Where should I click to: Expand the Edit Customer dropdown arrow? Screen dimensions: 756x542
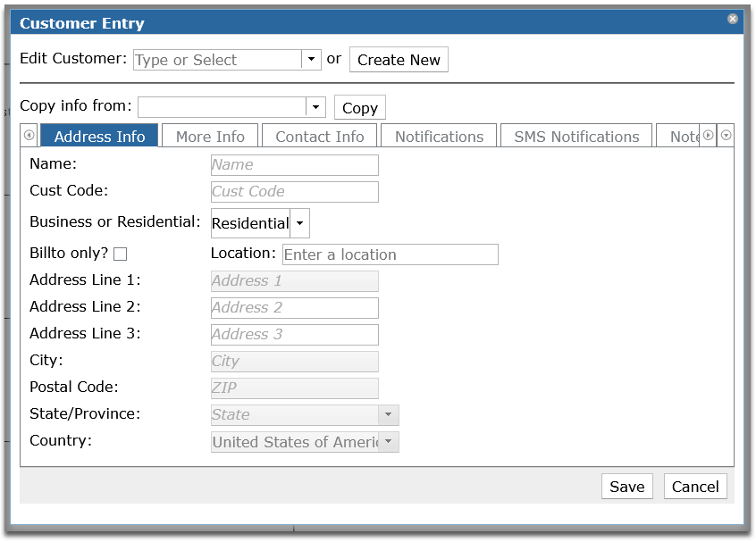[312, 60]
